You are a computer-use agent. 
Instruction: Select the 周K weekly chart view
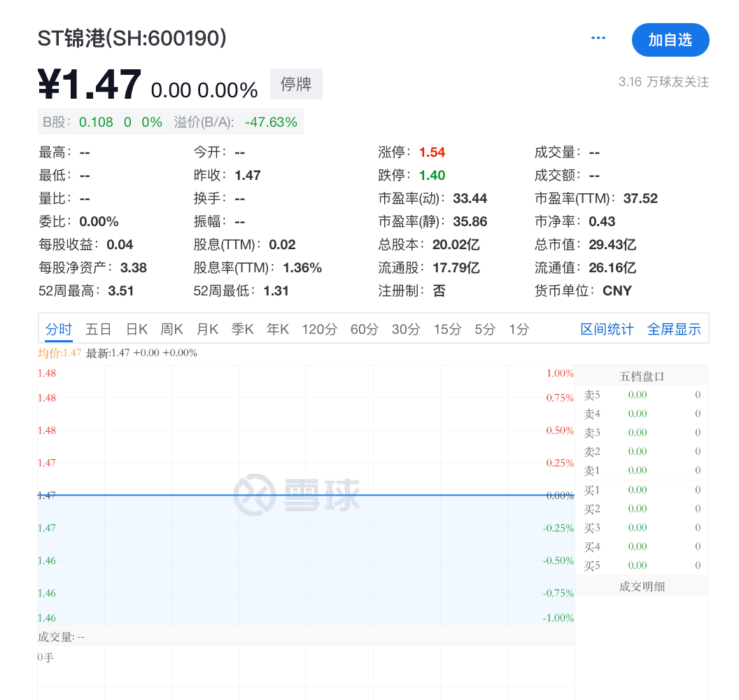point(171,329)
